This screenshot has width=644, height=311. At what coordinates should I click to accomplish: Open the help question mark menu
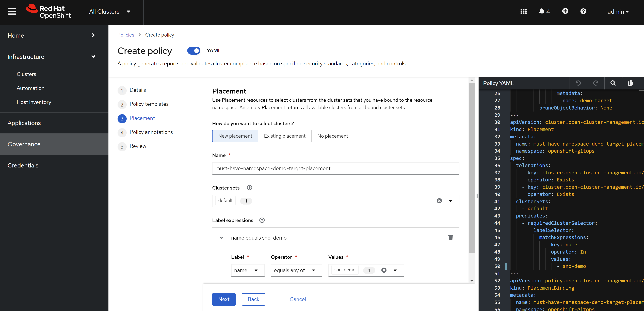click(x=583, y=11)
